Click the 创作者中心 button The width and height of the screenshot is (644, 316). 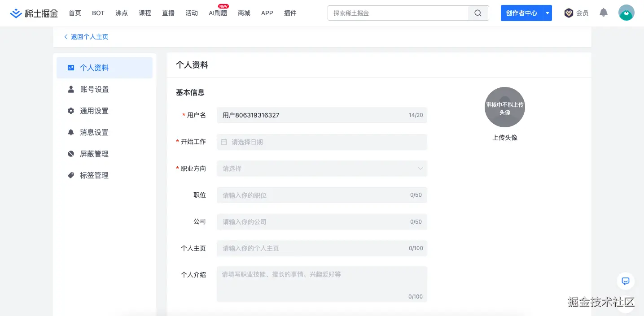(522, 13)
